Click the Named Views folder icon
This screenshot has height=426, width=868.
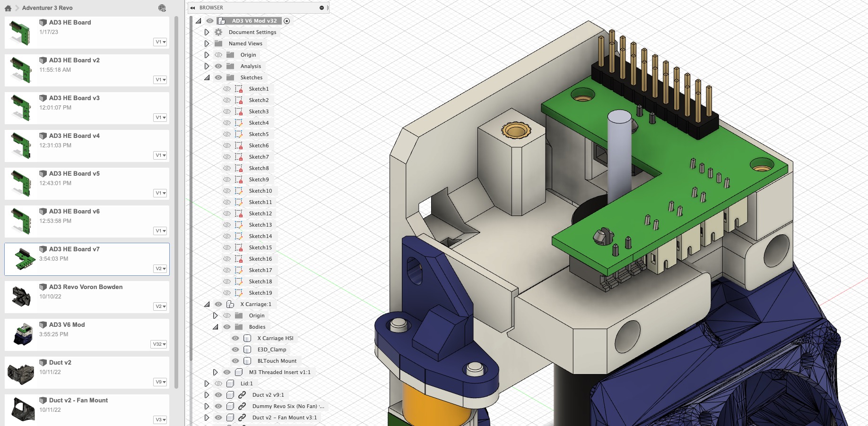pos(218,43)
